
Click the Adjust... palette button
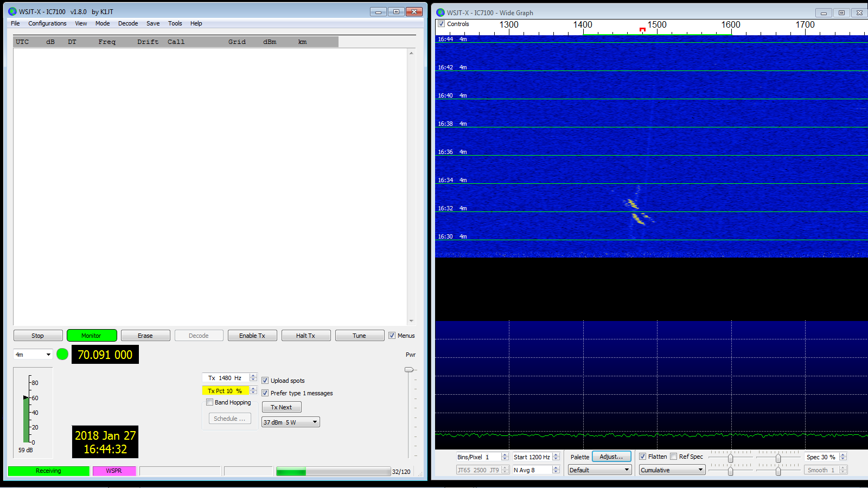(611, 457)
